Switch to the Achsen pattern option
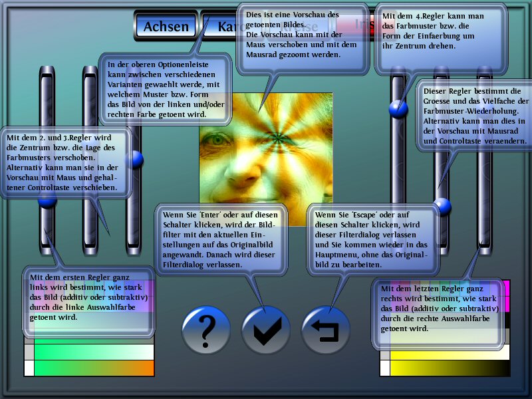The height and width of the screenshot is (399, 532). coord(166,26)
